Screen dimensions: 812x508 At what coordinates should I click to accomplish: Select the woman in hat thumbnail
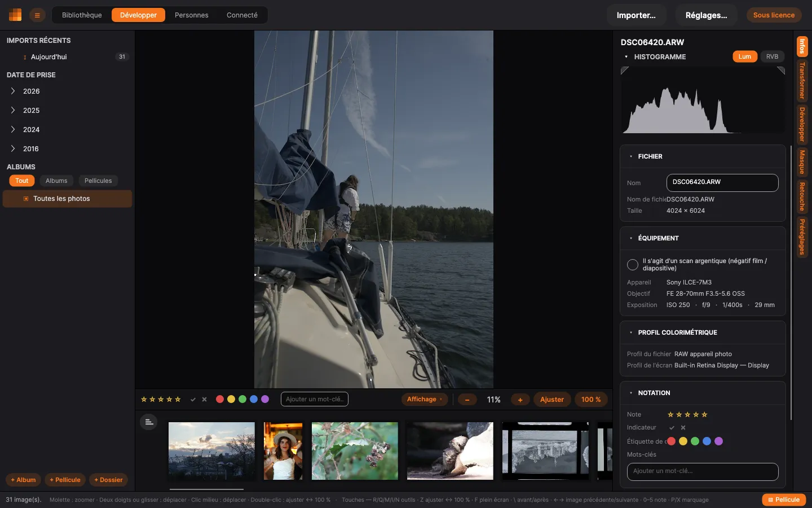click(283, 451)
